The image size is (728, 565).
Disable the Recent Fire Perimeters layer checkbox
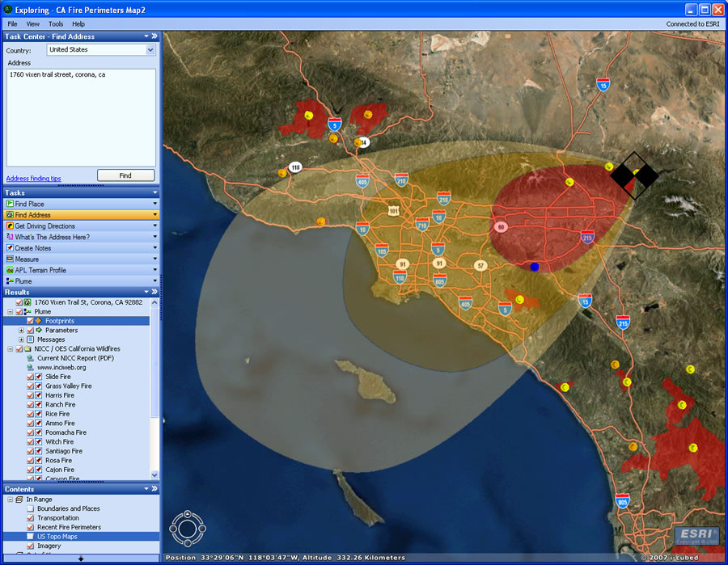point(30,528)
